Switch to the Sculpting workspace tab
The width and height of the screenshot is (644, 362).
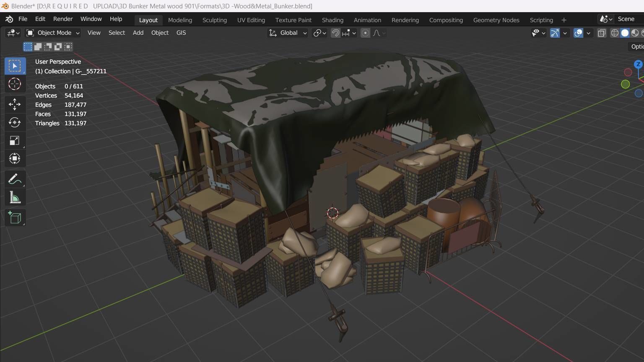[214, 20]
